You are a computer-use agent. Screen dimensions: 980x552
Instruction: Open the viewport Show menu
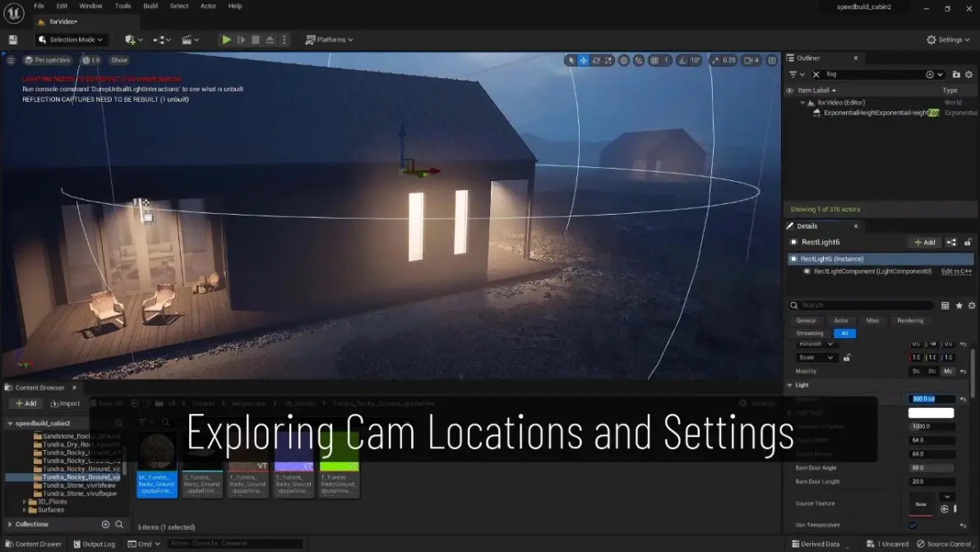coord(118,60)
